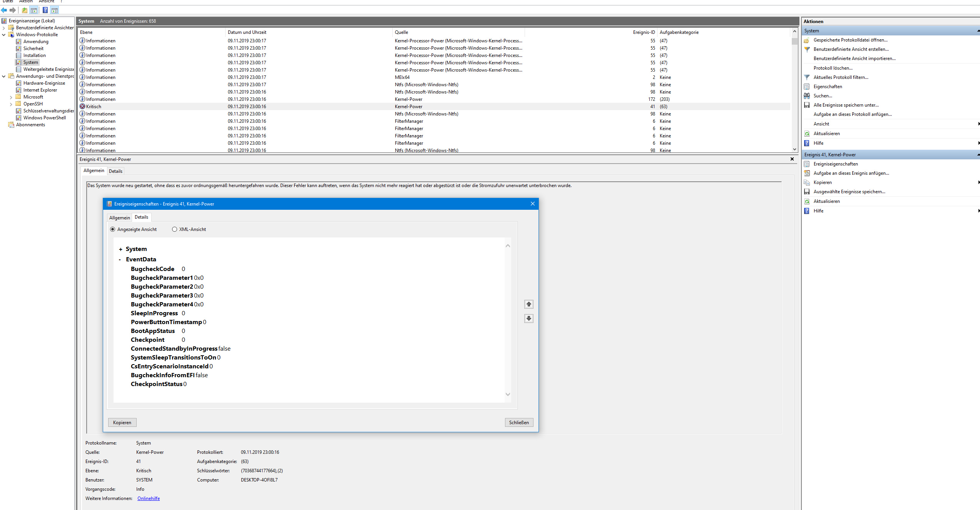
Task: Go back using the blue arrow
Action: pos(4,10)
